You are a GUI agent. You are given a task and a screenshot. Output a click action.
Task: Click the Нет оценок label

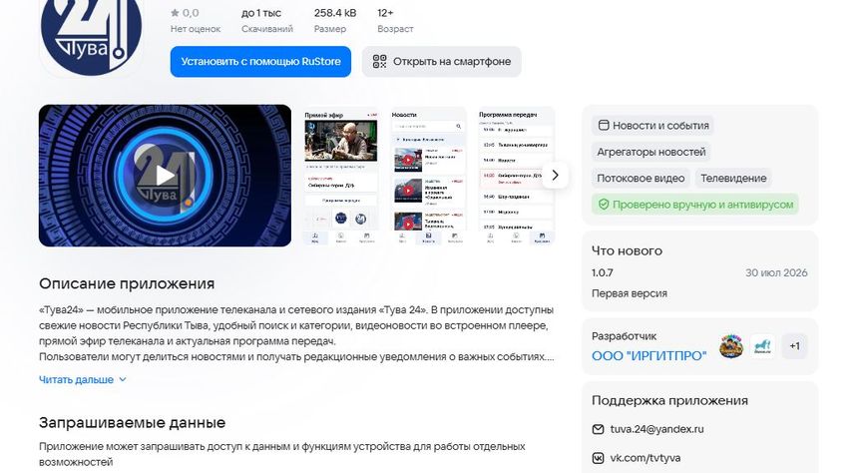tap(196, 29)
